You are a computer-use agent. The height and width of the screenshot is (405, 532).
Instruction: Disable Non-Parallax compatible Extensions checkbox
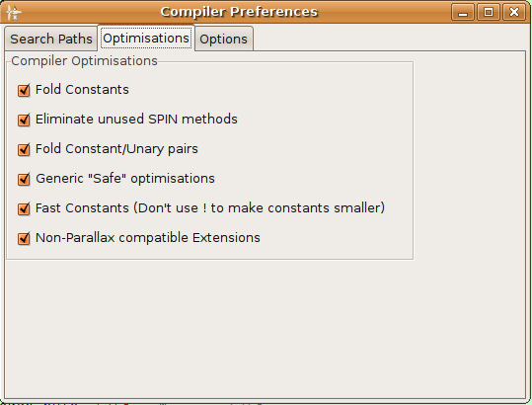24,238
